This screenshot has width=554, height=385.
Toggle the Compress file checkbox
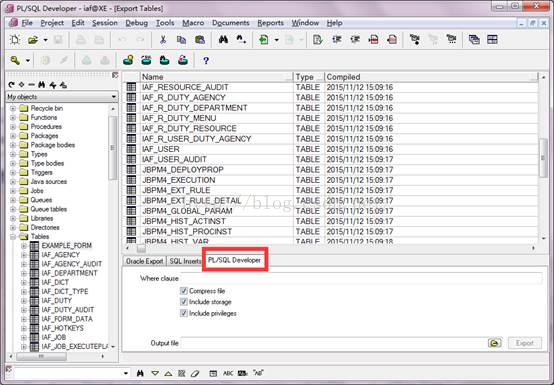184,291
